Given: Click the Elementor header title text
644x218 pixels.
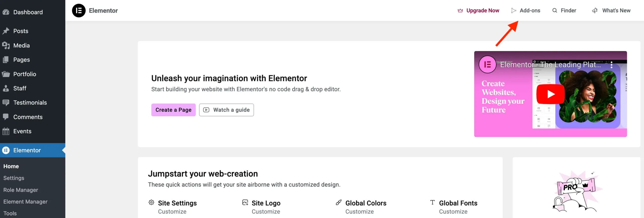Looking at the screenshot, I should [103, 11].
